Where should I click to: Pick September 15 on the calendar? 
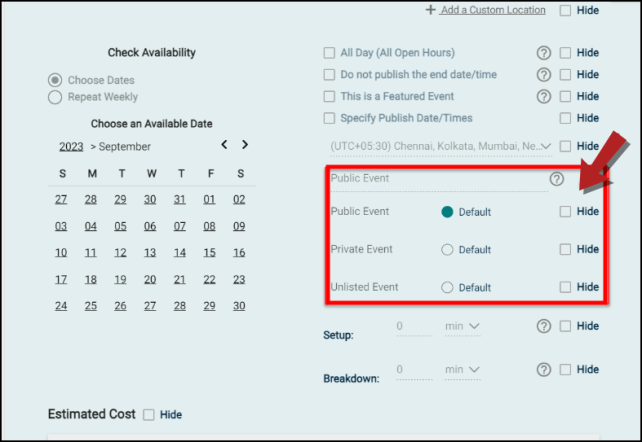pos(209,253)
